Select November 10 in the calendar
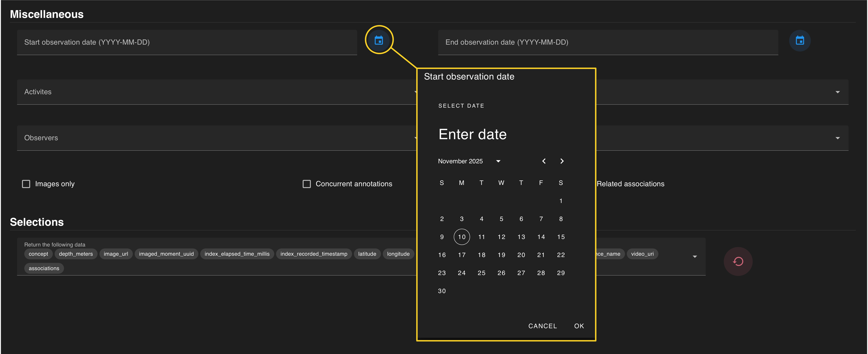This screenshot has width=868, height=354. coord(462,237)
